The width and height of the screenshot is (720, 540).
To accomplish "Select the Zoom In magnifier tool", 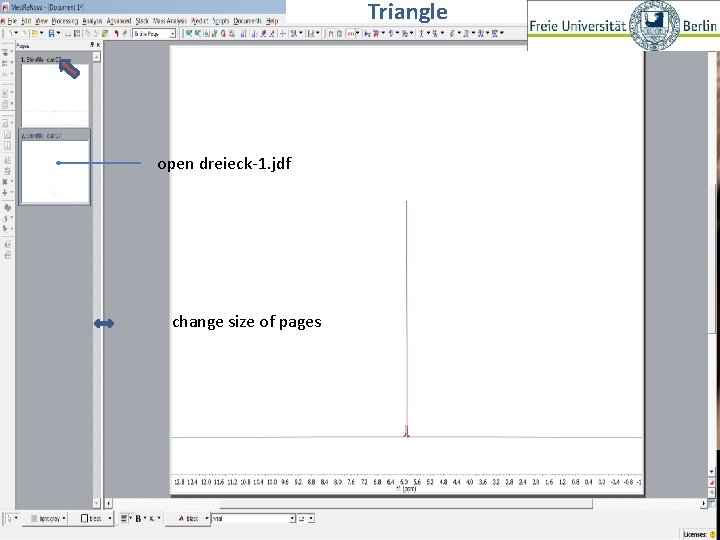I will [189, 34].
